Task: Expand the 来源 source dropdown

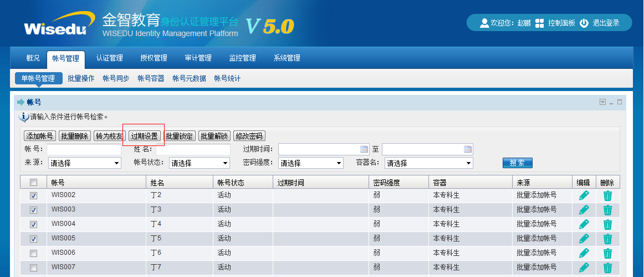Action: coord(84,163)
